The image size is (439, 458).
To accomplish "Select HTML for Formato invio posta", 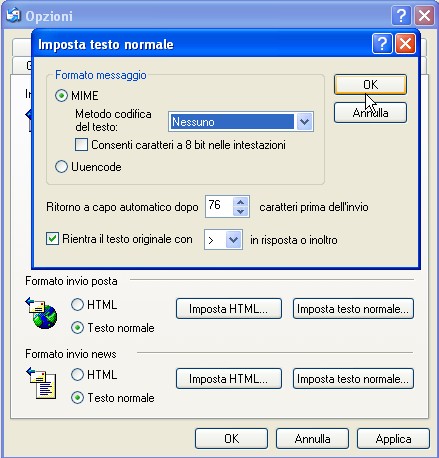I will pyautogui.click(x=77, y=305).
